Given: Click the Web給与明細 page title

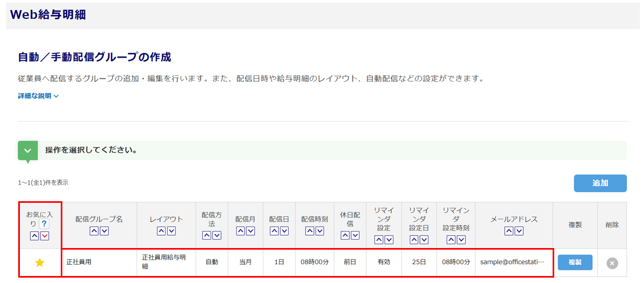Looking at the screenshot, I should (x=48, y=15).
